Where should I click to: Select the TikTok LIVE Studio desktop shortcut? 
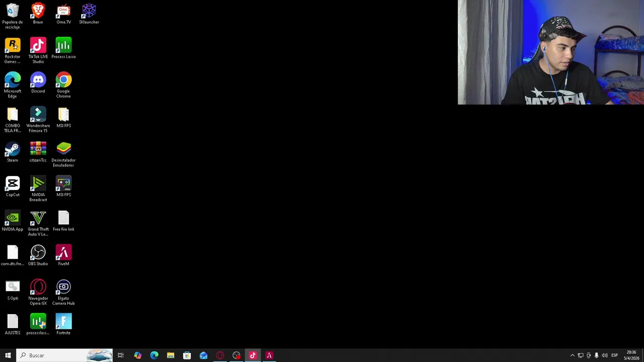point(38,51)
